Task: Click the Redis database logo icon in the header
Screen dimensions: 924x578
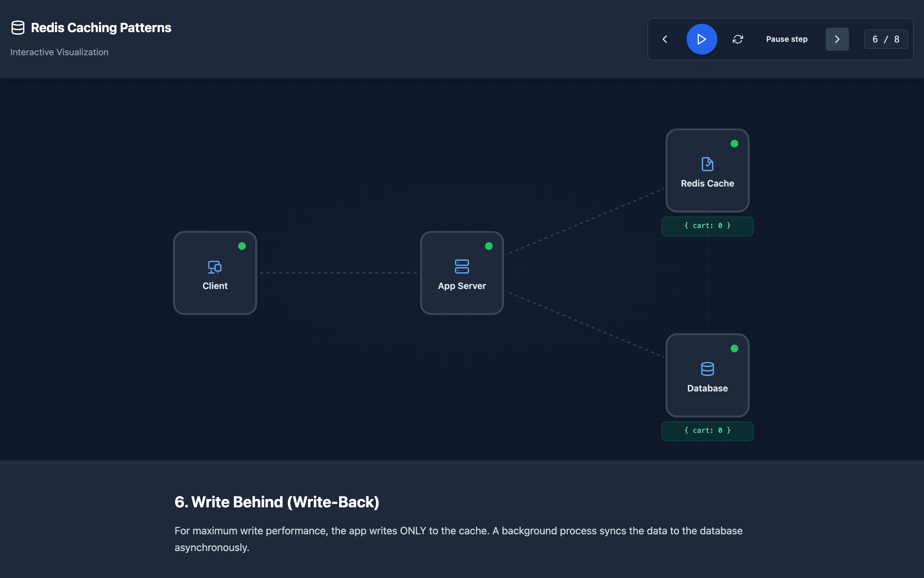Action: pyautogui.click(x=18, y=28)
